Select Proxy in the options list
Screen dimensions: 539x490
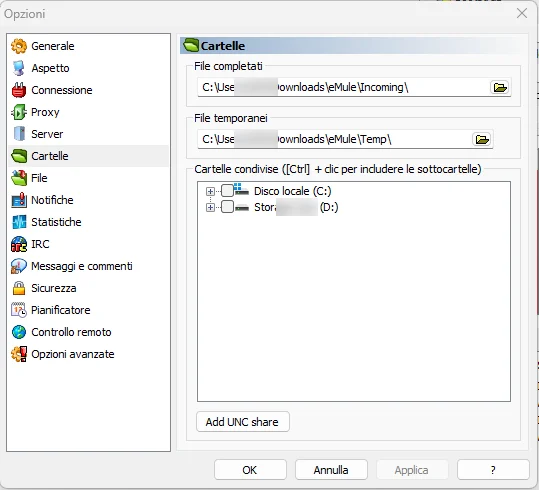[88, 112]
